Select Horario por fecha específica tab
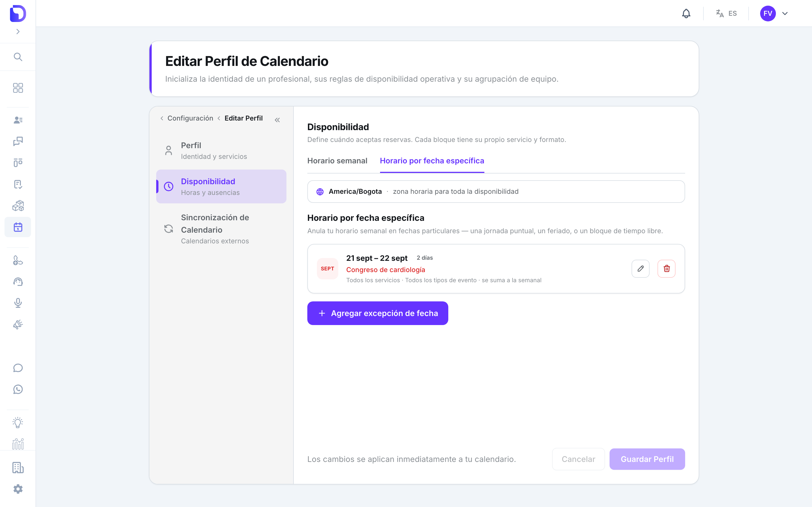812x507 pixels. (x=432, y=161)
